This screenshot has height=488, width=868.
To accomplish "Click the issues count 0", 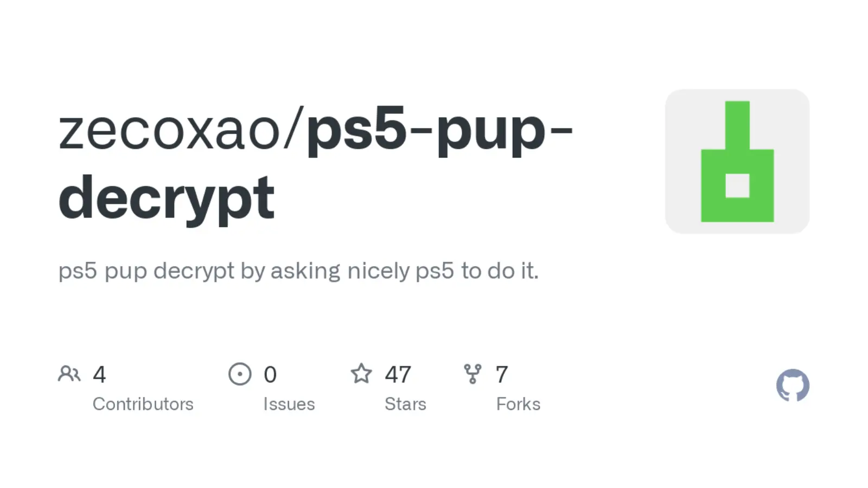I will pyautogui.click(x=270, y=375).
